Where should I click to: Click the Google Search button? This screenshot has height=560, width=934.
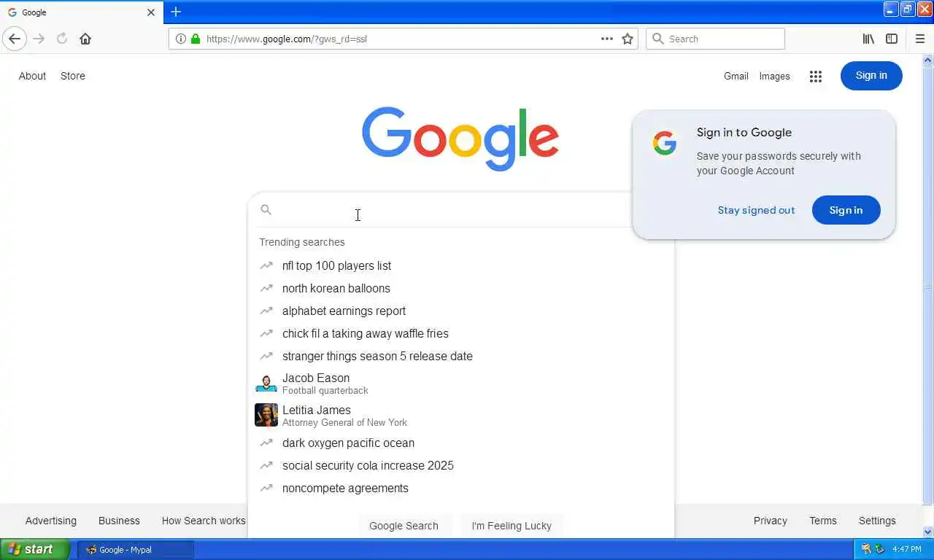(x=404, y=526)
